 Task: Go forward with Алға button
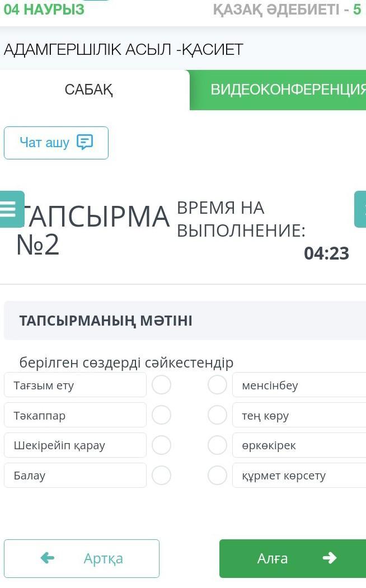click(x=292, y=558)
